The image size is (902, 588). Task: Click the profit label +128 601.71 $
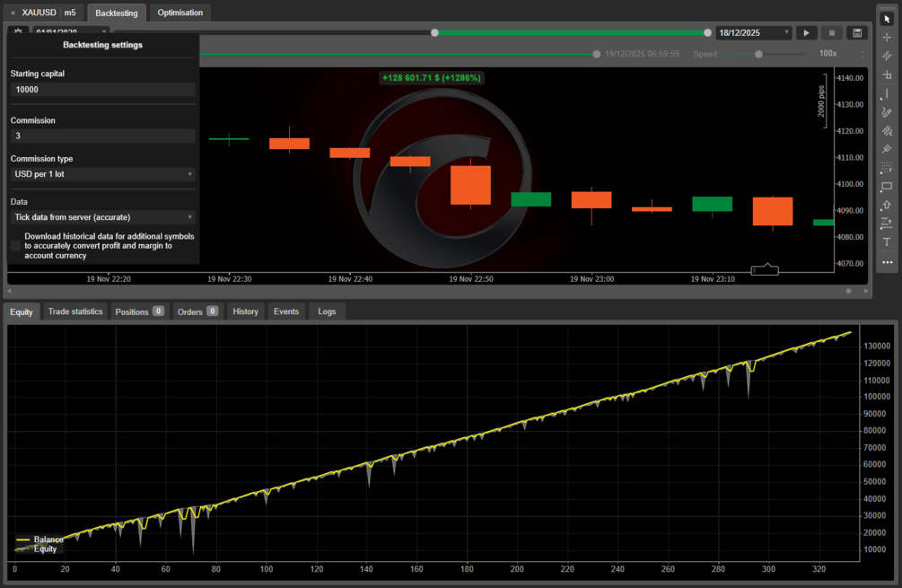click(432, 78)
